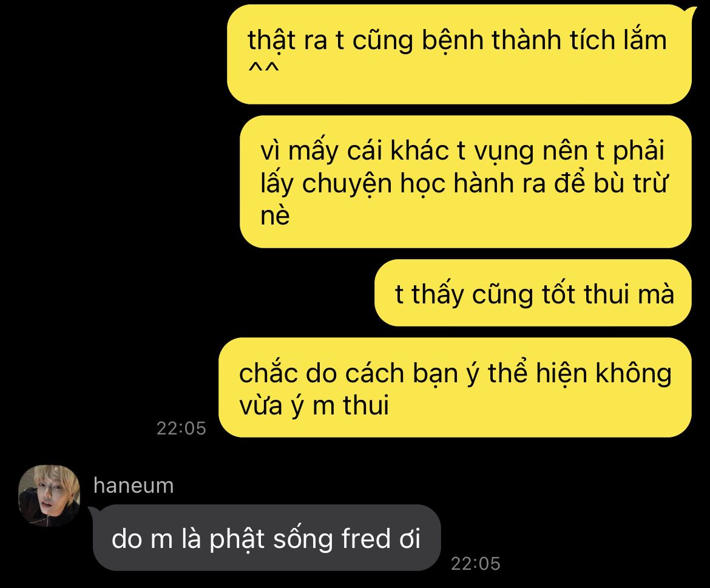Select haneum's gray reply bubble

pyautogui.click(x=266, y=538)
